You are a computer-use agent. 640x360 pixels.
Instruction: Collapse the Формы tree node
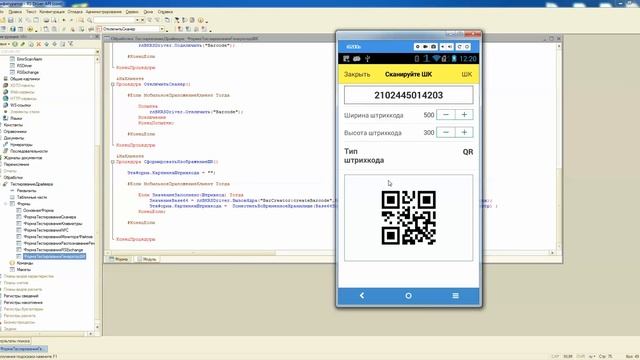click(6, 204)
